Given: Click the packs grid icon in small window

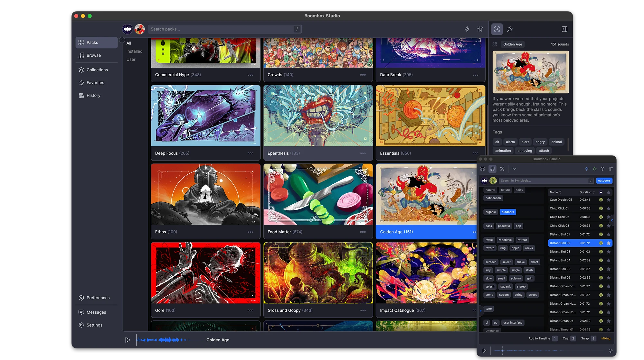Looking at the screenshot, I should click(482, 169).
